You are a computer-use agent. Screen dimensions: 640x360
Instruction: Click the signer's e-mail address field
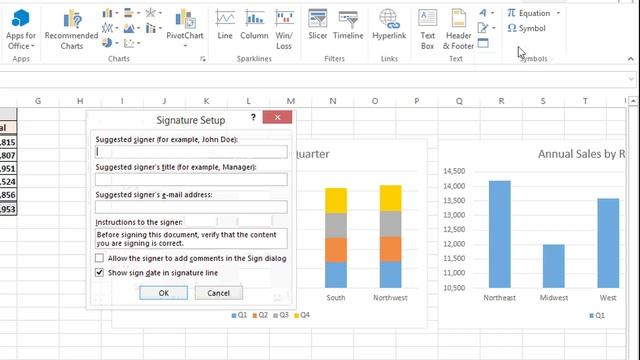191,207
